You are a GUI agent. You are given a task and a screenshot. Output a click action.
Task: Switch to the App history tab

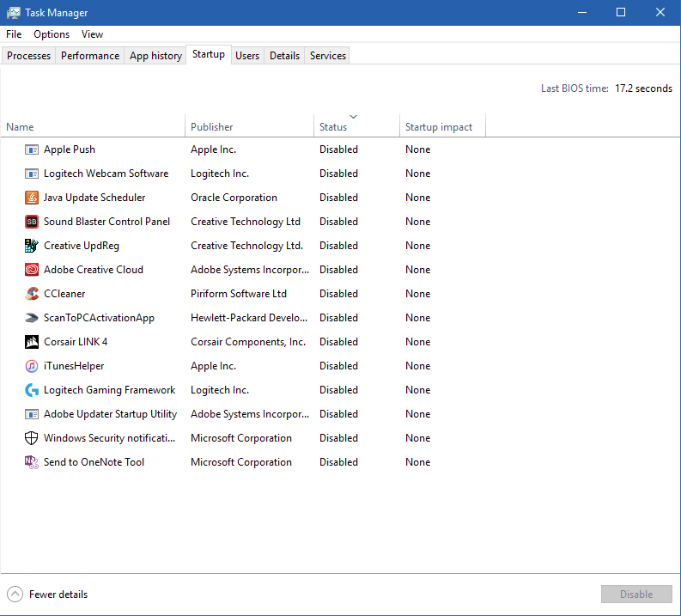pyautogui.click(x=155, y=56)
